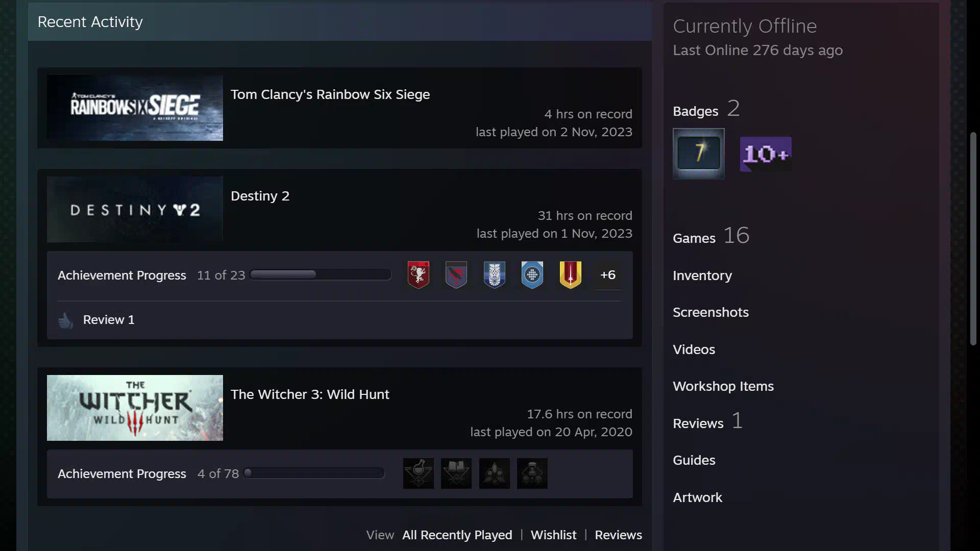The width and height of the screenshot is (980, 551).
Task: Open the Destiny 2 game banner image
Action: (135, 209)
